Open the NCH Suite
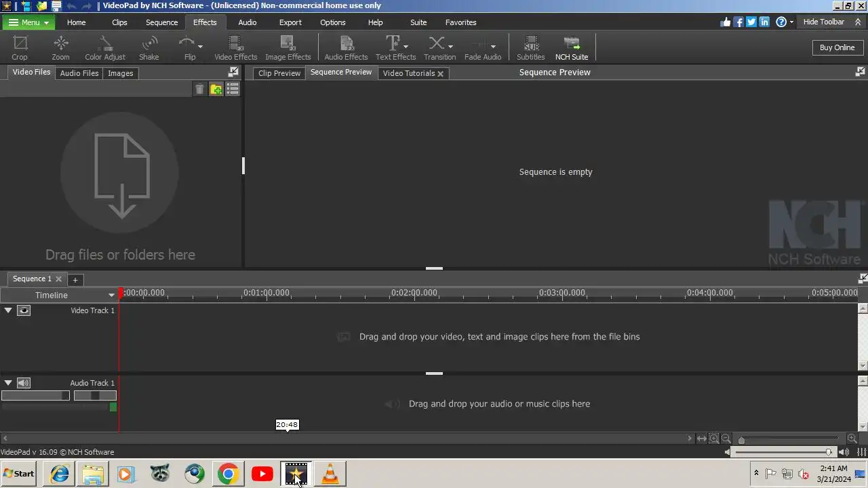The height and width of the screenshot is (488, 868). [x=572, y=48]
